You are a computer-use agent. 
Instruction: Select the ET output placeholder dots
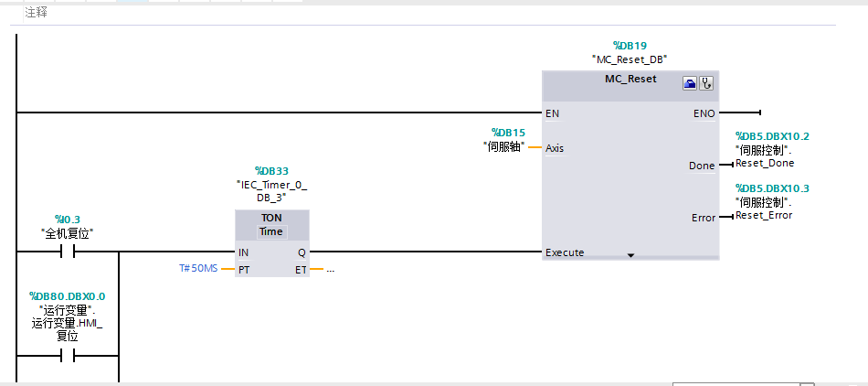[x=331, y=270]
